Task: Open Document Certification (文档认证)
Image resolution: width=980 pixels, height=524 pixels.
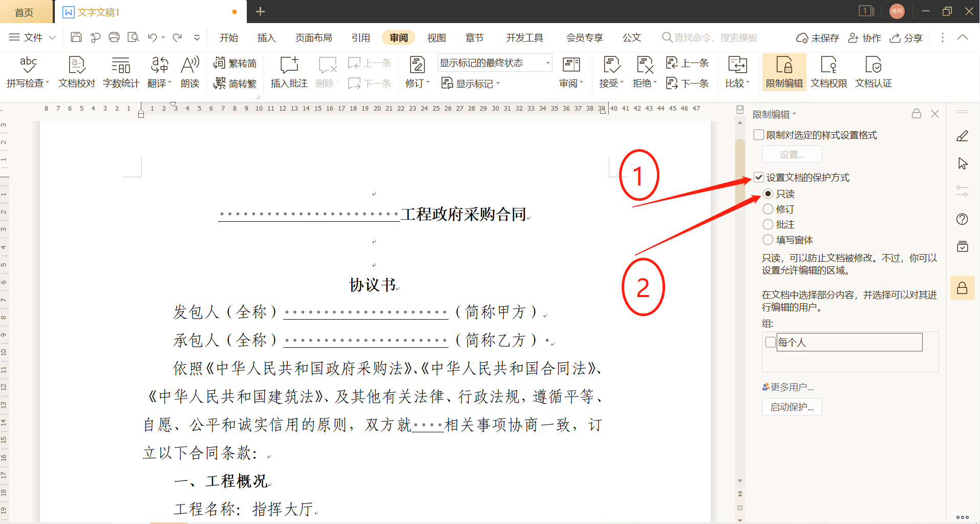Action: point(873,72)
